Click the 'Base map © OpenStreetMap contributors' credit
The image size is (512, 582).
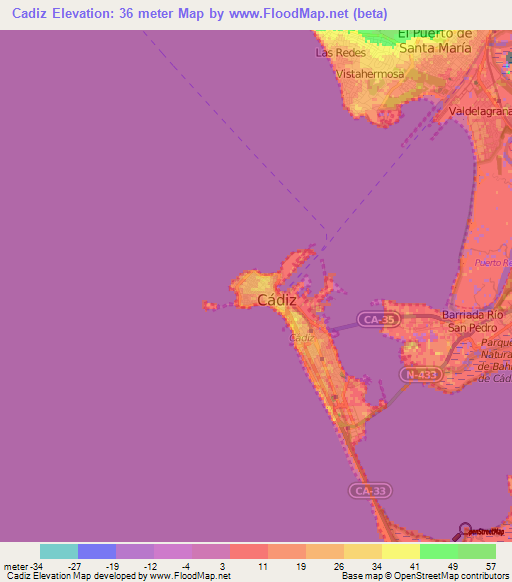[425, 576]
